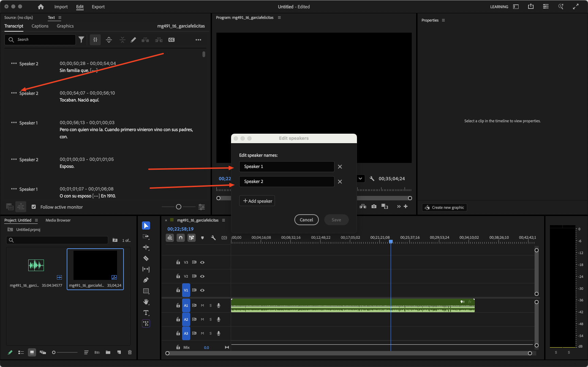Select the Razor tool in the tools panel
Viewport: 588px width, 367px height.
click(146, 258)
